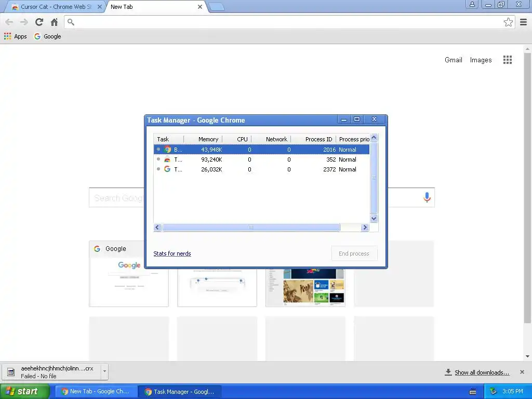
Task: Open the Apps bookmark shortcut
Action: tap(15, 36)
